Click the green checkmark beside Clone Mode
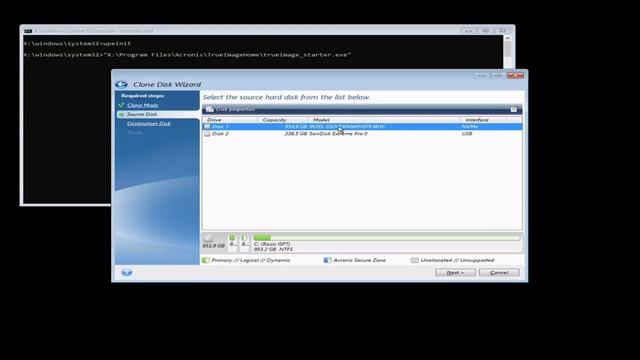640x360 pixels. [121, 105]
